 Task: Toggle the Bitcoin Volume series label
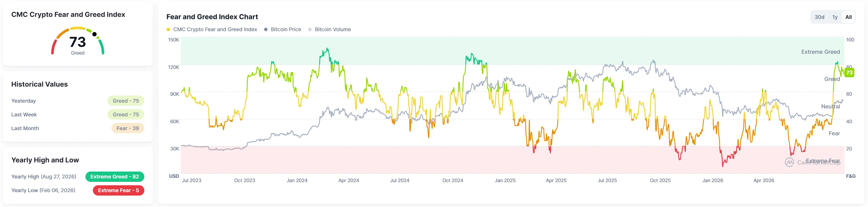click(x=333, y=30)
